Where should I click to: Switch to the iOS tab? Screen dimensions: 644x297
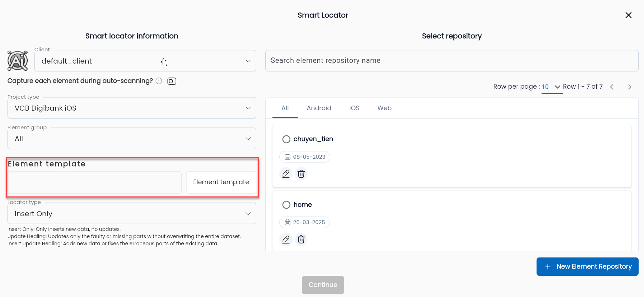click(354, 108)
